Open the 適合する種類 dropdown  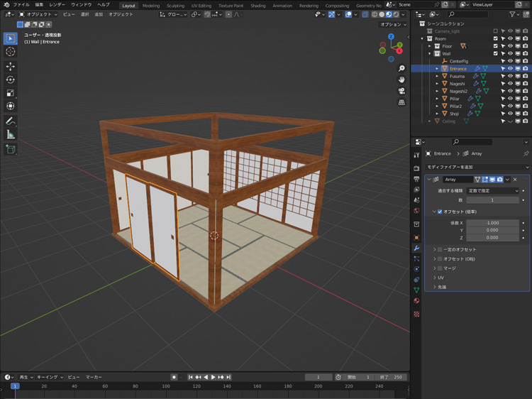coord(493,190)
